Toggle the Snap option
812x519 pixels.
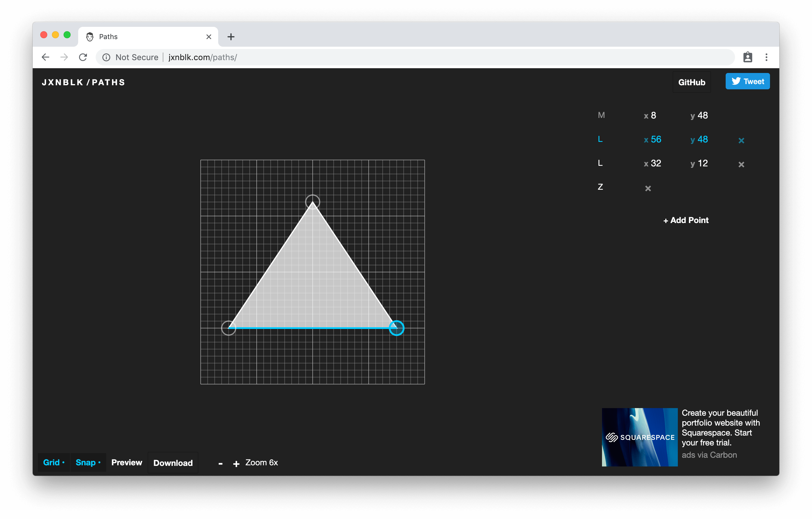[88, 462]
